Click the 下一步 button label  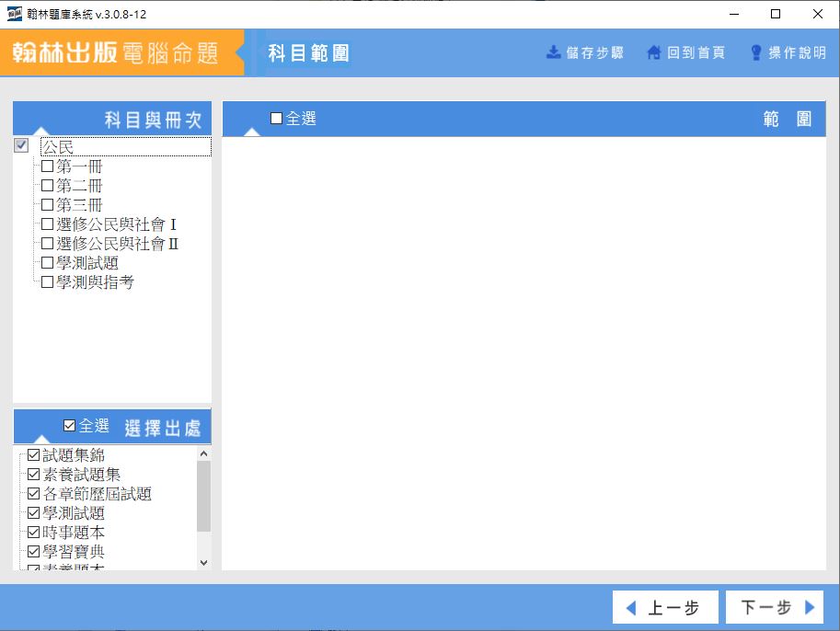766,607
